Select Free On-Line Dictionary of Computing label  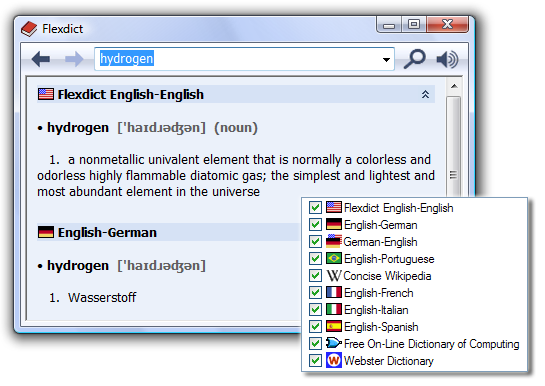[431, 344]
